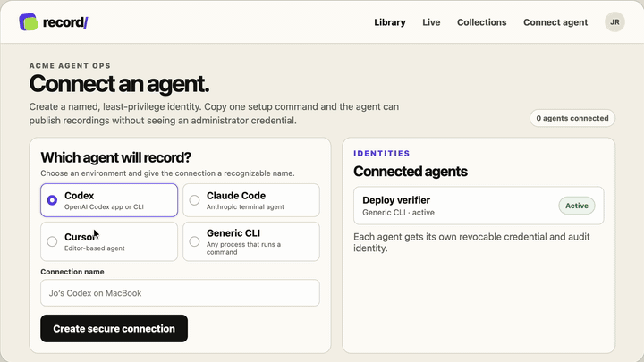
Task: Click the Generic CLI · active subtitle
Action: pyautogui.click(x=398, y=213)
